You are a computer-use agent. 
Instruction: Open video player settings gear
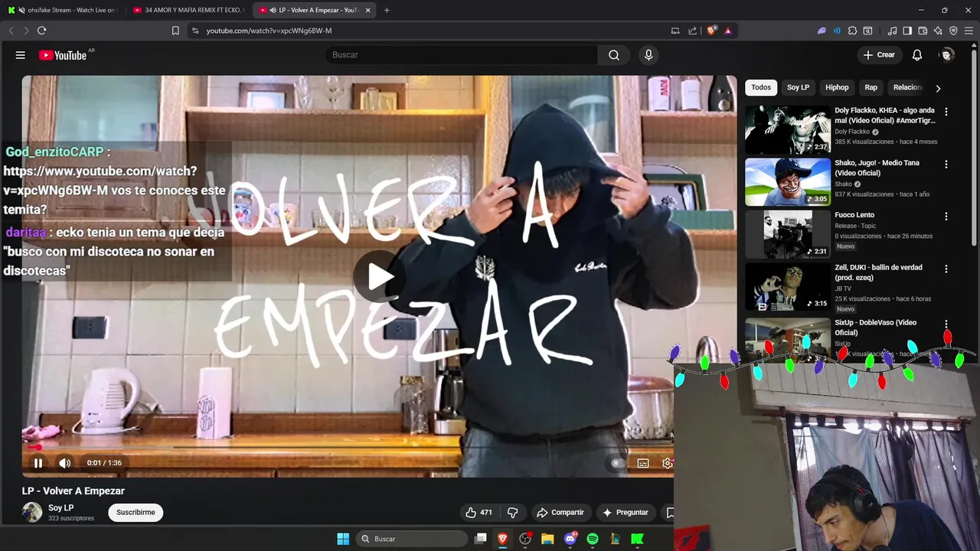point(668,463)
